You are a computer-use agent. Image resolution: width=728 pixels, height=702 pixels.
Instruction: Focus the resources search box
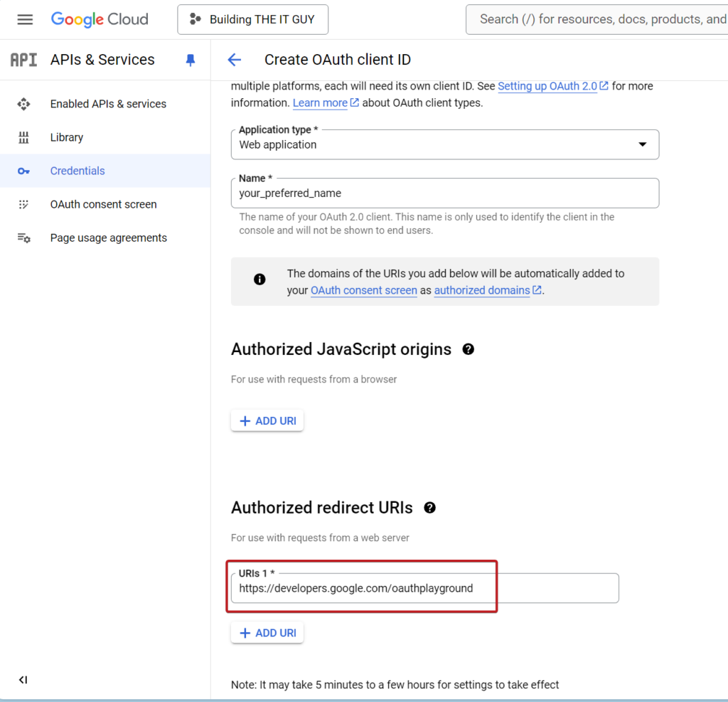point(599,19)
